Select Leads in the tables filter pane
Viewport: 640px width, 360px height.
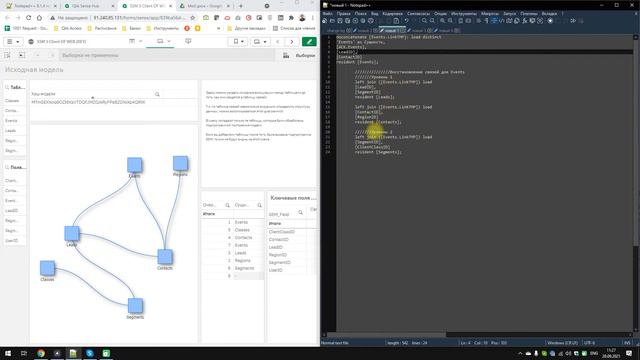(x=14, y=131)
